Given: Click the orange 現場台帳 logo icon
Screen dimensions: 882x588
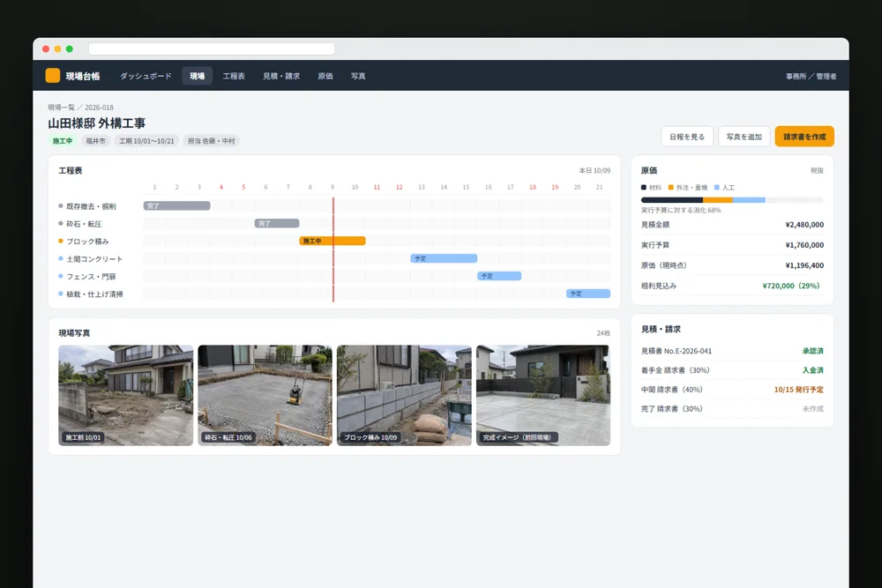Looking at the screenshot, I should (52, 75).
